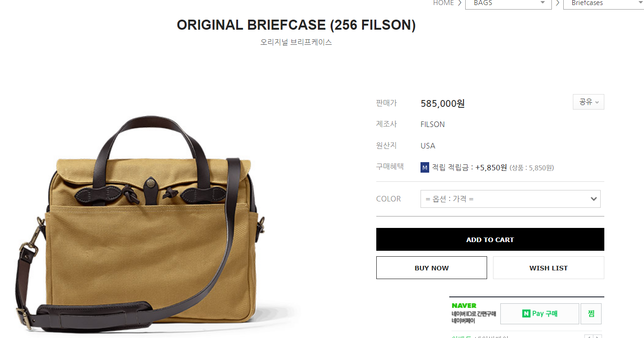Click the chevron after HOME in the breadcrumb
Image resolution: width=644 pixels, height=338 pixels.
pyautogui.click(x=460, y=3)
